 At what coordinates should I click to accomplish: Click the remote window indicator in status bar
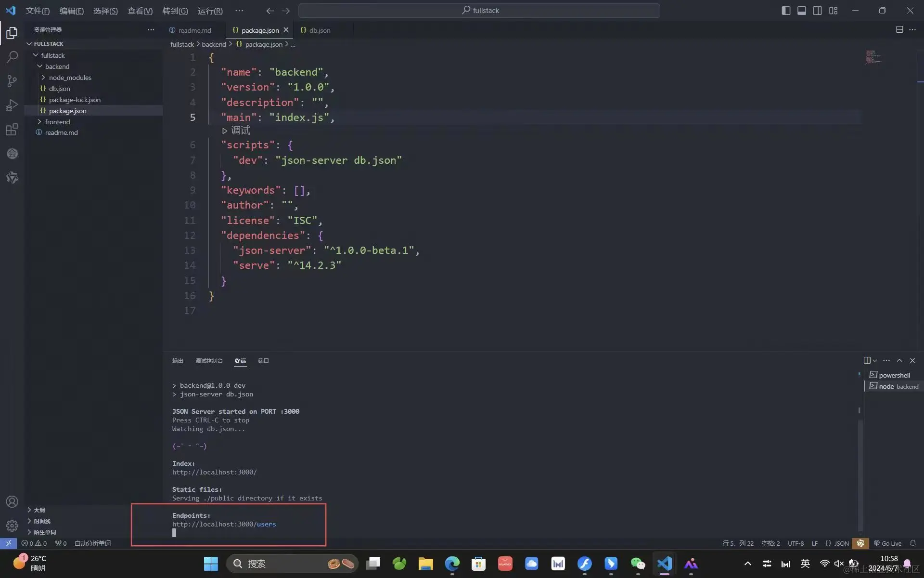8,543
